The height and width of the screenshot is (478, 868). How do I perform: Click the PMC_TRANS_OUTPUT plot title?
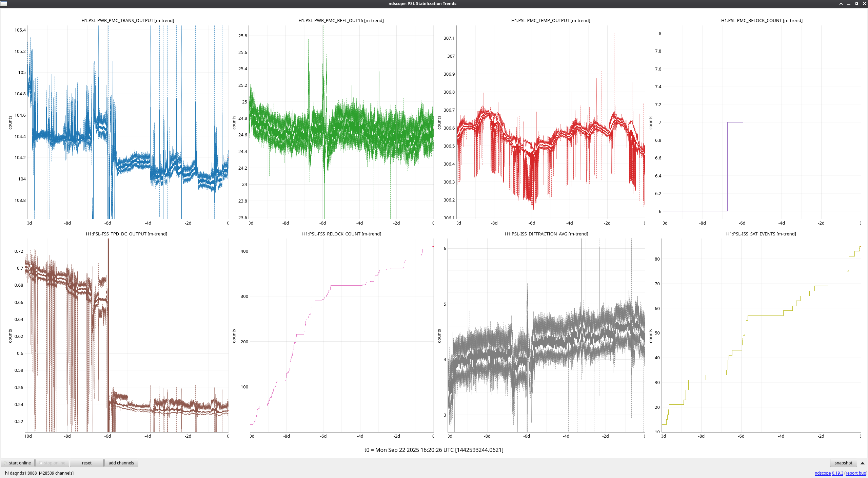point(127,20)
